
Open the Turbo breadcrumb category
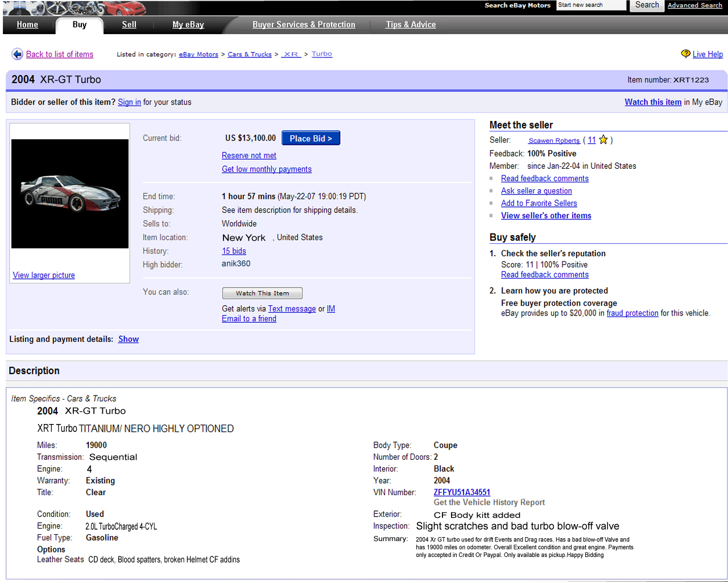[322, 54]
